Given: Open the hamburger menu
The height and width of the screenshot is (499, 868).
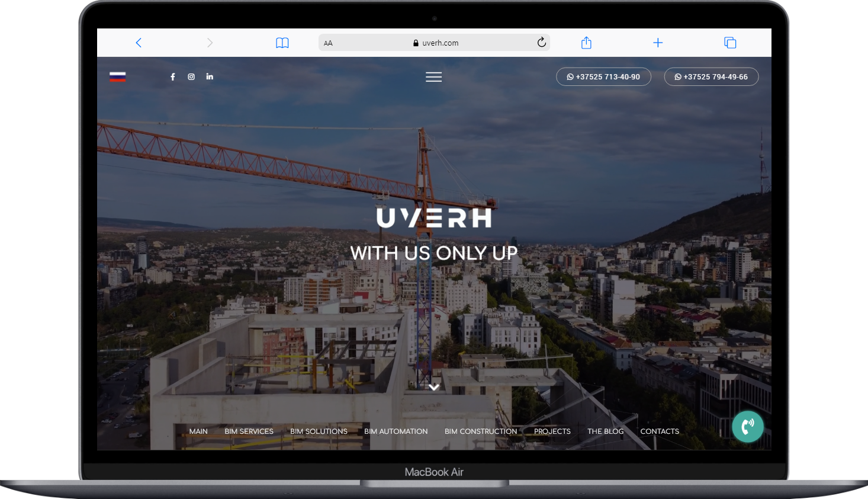Looking at the screenshot, I should [434, 77].
